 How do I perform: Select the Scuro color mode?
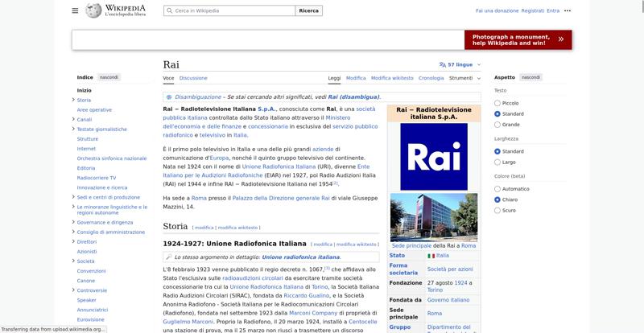(x=497, y=210)
